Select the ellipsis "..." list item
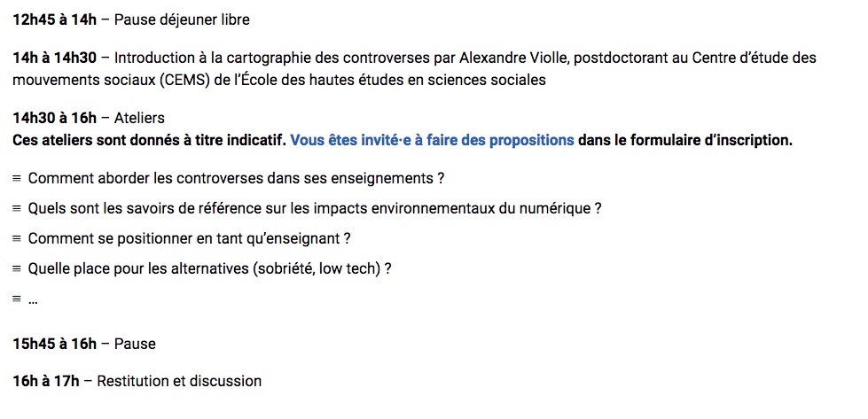 [x=33, y=302]
